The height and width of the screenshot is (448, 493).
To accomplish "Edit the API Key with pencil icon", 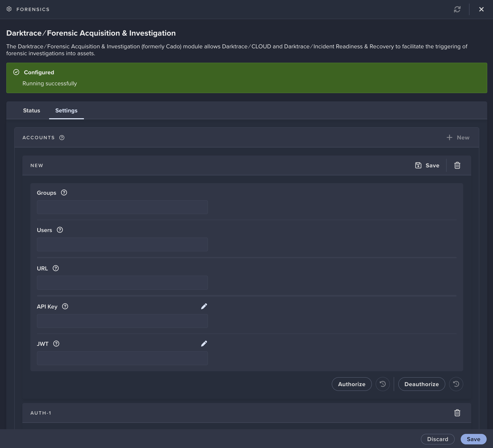I will 204,306.
